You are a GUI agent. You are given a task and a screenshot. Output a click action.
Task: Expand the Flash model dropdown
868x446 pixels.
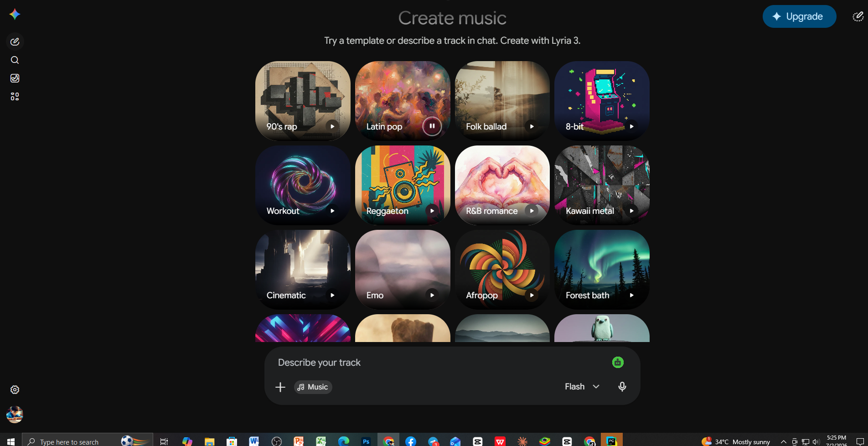tap(582, 387)
